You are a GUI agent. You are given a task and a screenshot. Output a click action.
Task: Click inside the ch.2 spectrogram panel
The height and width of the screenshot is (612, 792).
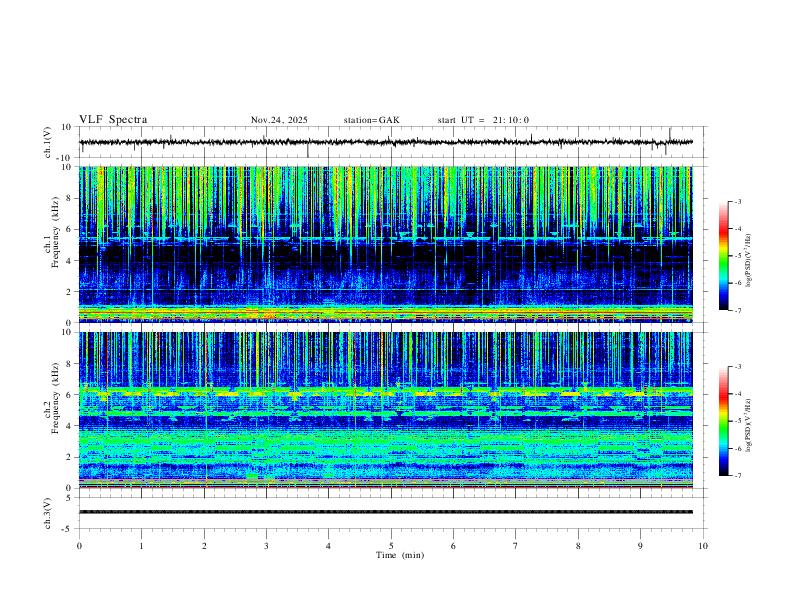click(385, 410)
